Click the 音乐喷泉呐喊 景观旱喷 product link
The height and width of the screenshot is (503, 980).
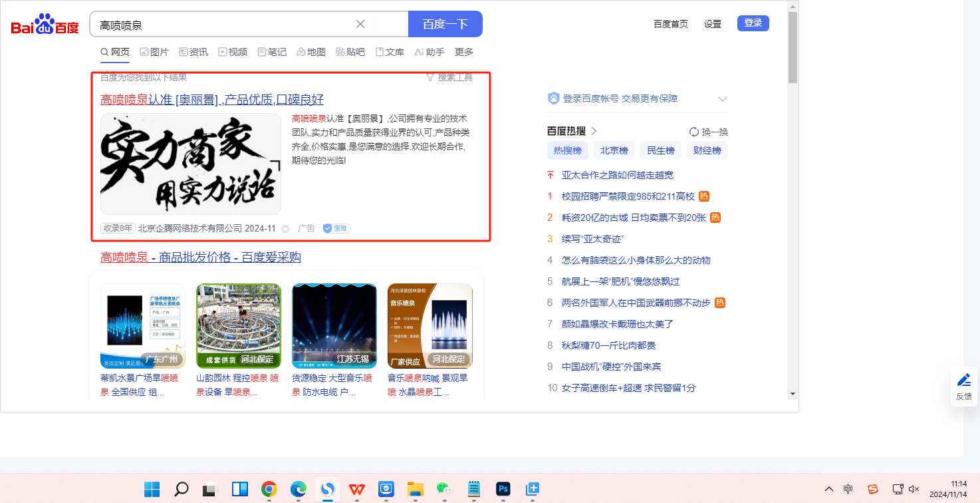[x=428, y=385]
